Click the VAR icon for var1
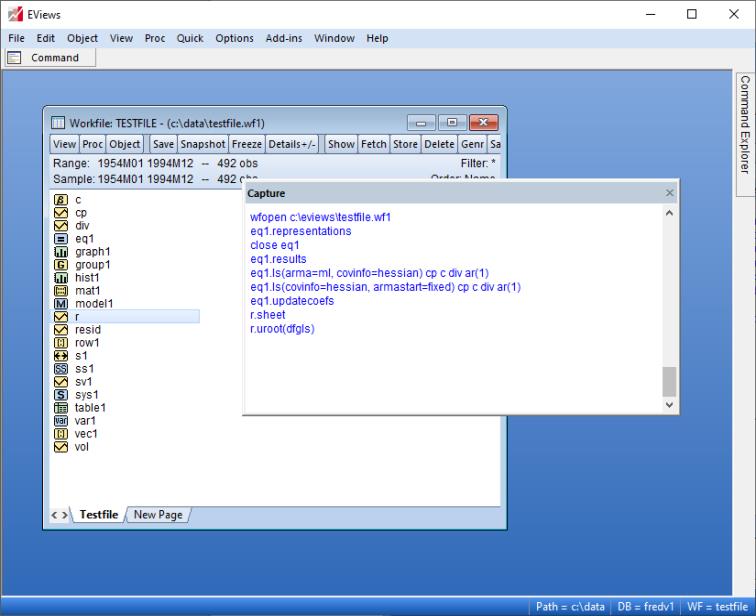756x616 pixels. coord(61,421)
